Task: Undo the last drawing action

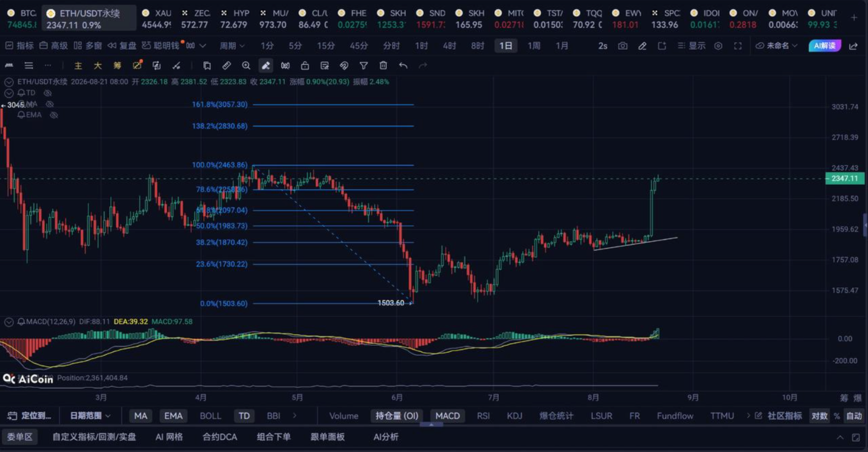Action: coord(403,66)
